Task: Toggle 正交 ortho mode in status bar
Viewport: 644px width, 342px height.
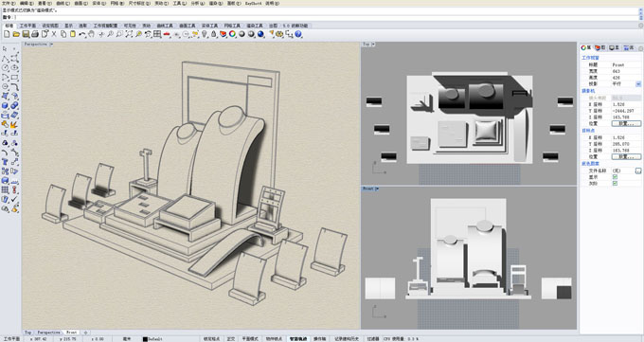Action: pyautogui.click(x=231, y=339)
